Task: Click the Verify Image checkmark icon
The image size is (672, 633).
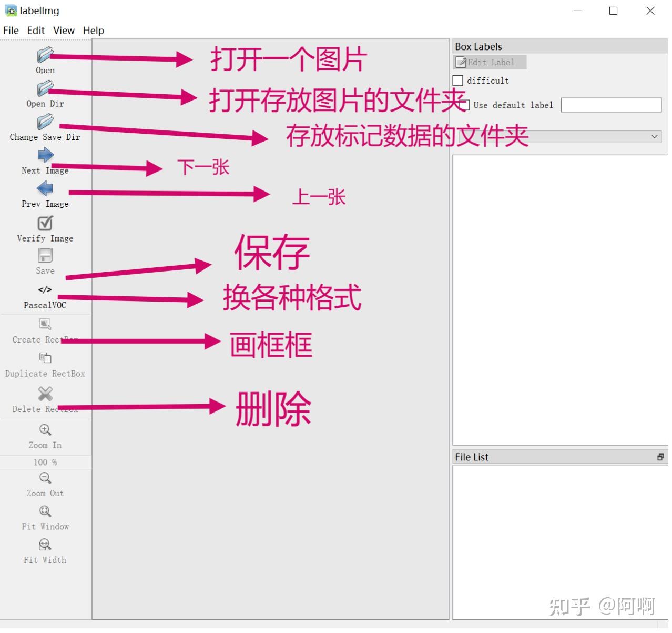Action: 45,223
